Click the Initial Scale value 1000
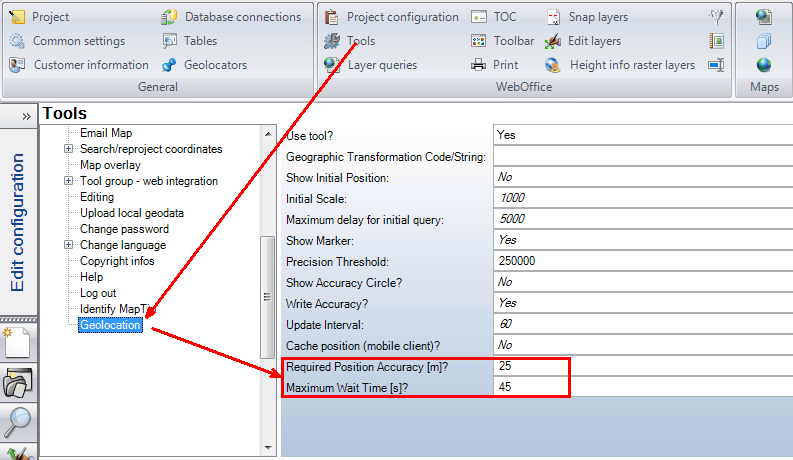Image resolution: width=793 pixels, height=460 pixels. coord(643,198)
